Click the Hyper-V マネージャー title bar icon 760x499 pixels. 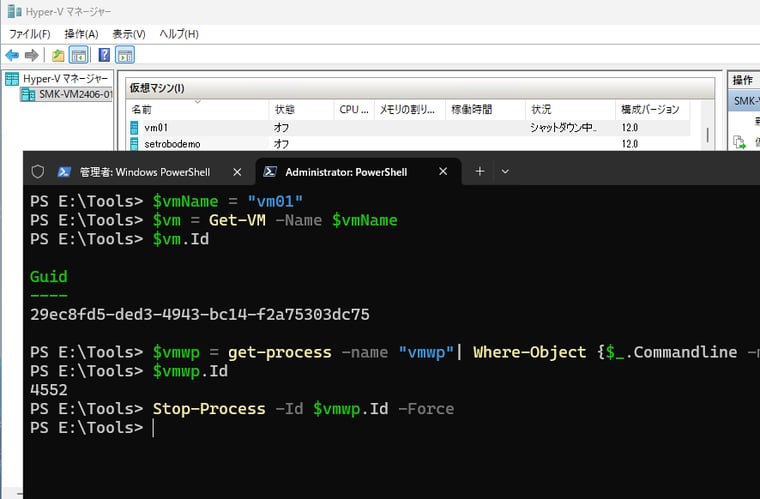[x=14, y=11]
